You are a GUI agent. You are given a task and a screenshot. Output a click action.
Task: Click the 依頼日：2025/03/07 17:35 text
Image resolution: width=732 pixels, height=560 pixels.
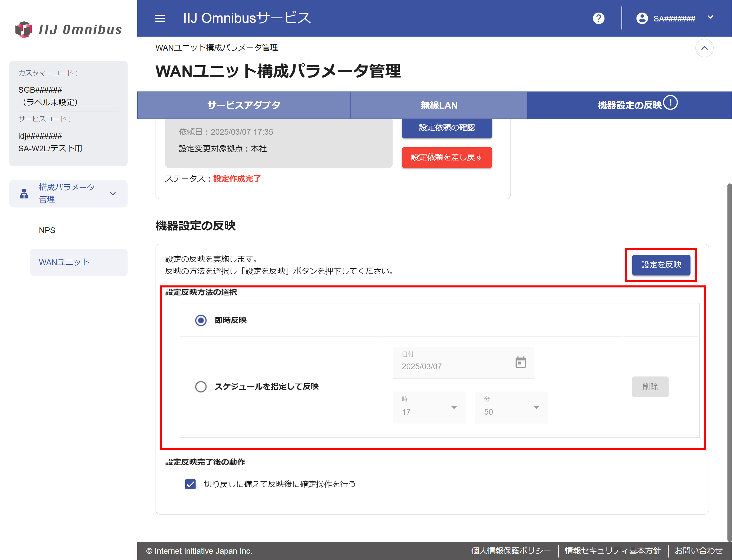point(226,132)
